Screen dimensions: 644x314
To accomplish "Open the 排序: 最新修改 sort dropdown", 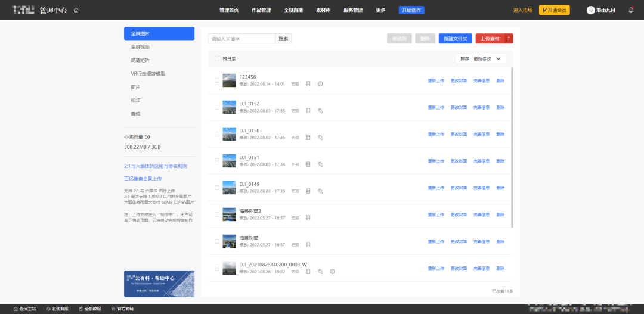I will pos(481,59).
